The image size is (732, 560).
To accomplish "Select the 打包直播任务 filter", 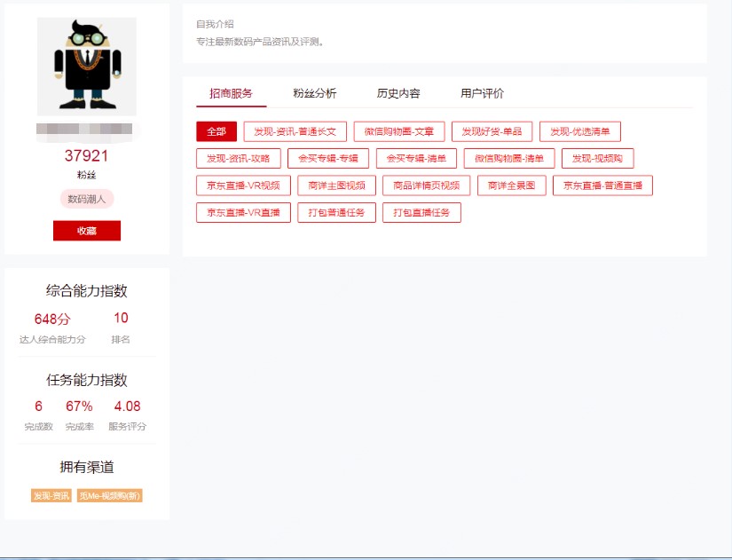I will (421, 213).
